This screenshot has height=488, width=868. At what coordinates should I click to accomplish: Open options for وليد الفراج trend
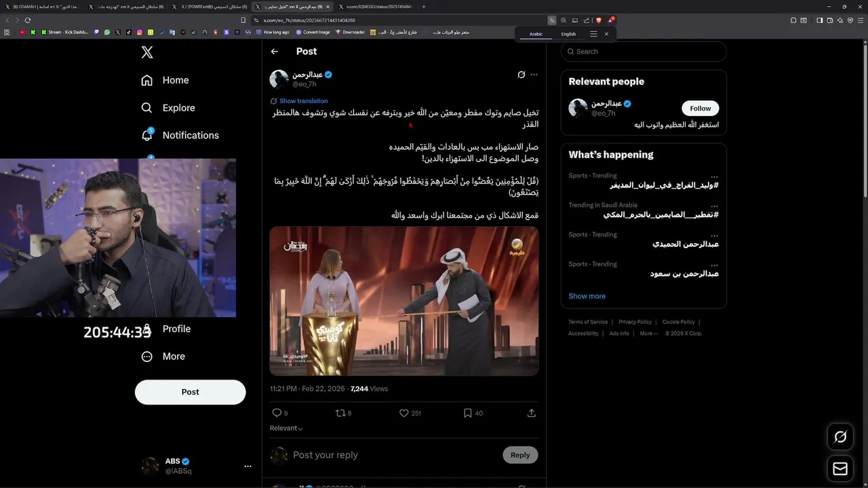[x=714, y=176]
